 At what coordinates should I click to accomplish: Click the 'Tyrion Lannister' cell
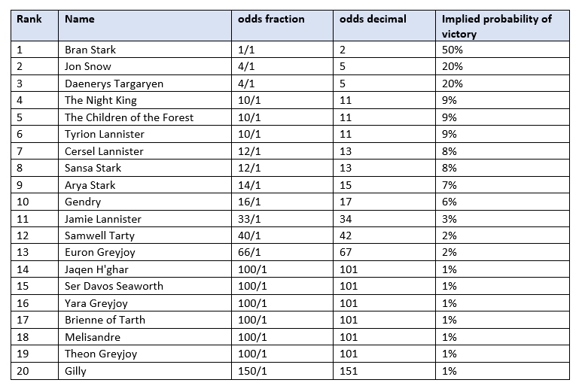104,134
